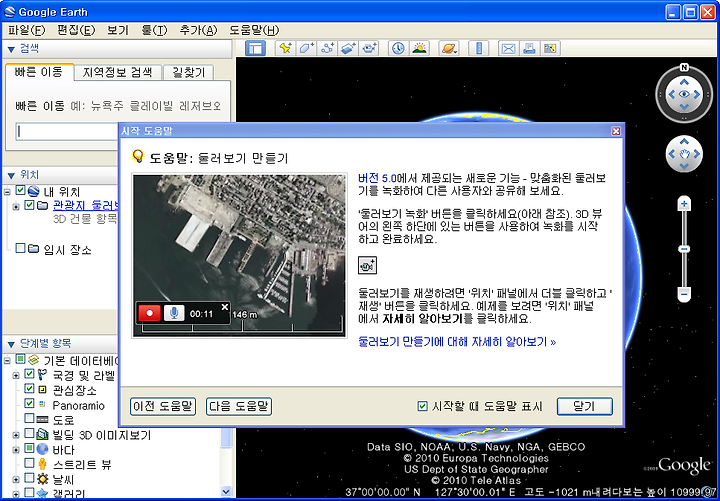Click the email envelope toolbar icon
Image resolution: width=720 pixels, height=501 pixels.
tap(508, 48)
